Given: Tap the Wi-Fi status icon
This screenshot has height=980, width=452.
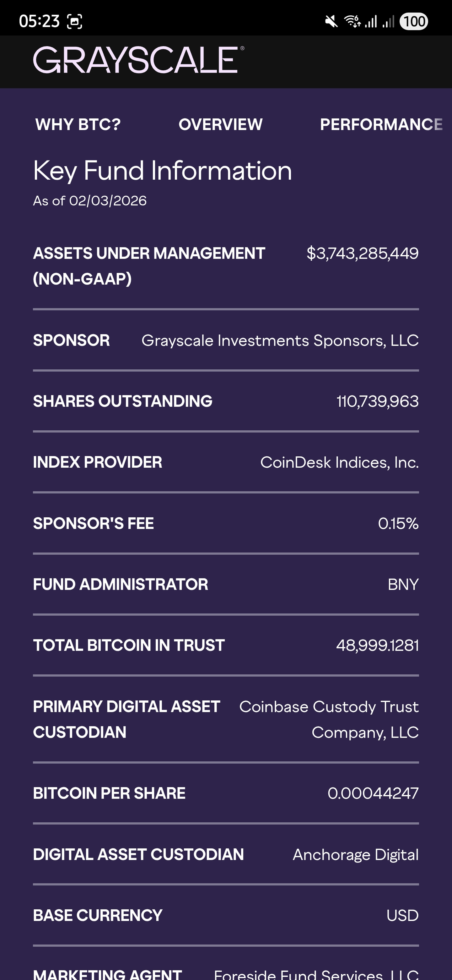Looking at the screenshot, I should [352, 21].
